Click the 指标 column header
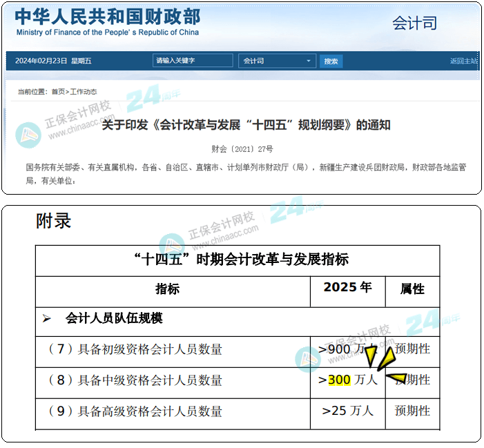The width and height of the screenshot is (484, 448). [167, 289]
